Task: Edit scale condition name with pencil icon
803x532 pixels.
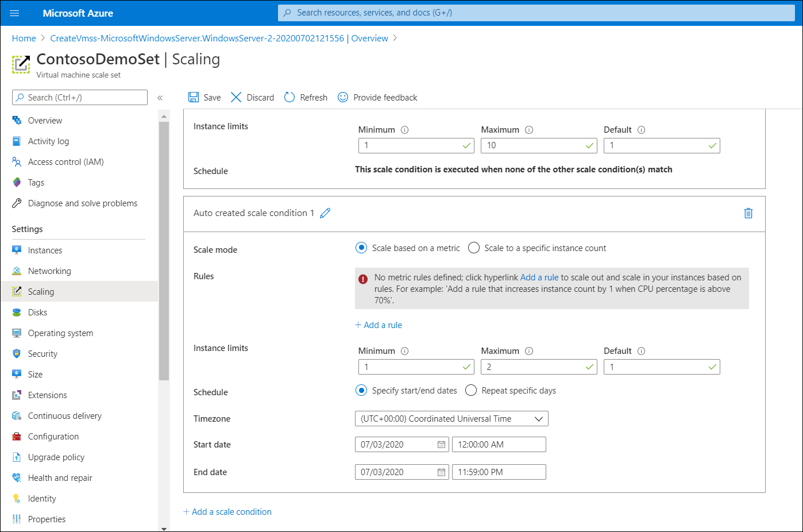Action: [325, 213]
